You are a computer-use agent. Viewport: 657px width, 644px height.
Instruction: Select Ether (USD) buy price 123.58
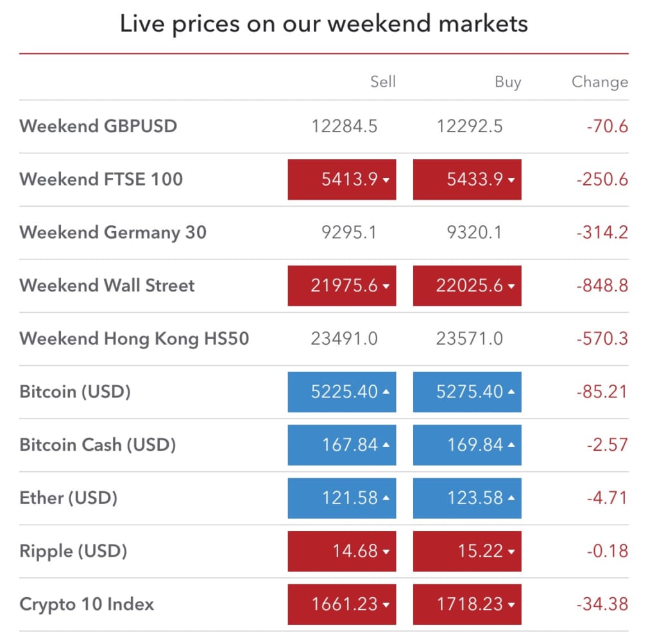click(x=467, y=498)
